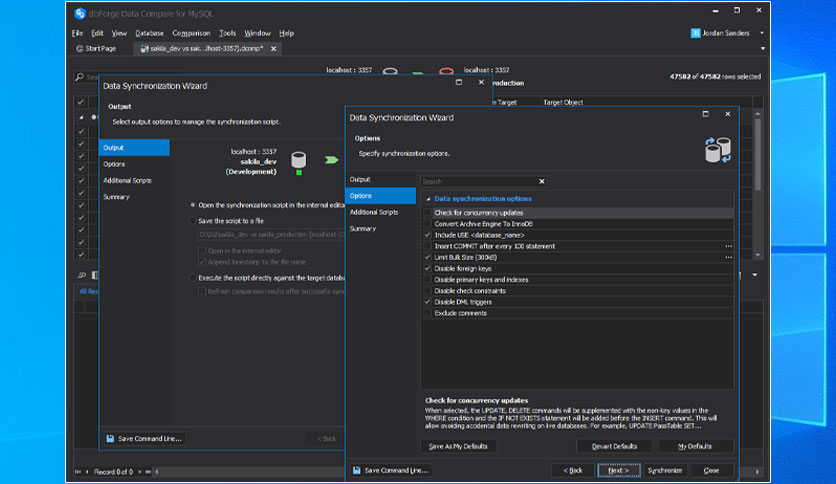Click the database sync wizard header icon
This screenshot has width=836, height=484.
pos(718,150)
